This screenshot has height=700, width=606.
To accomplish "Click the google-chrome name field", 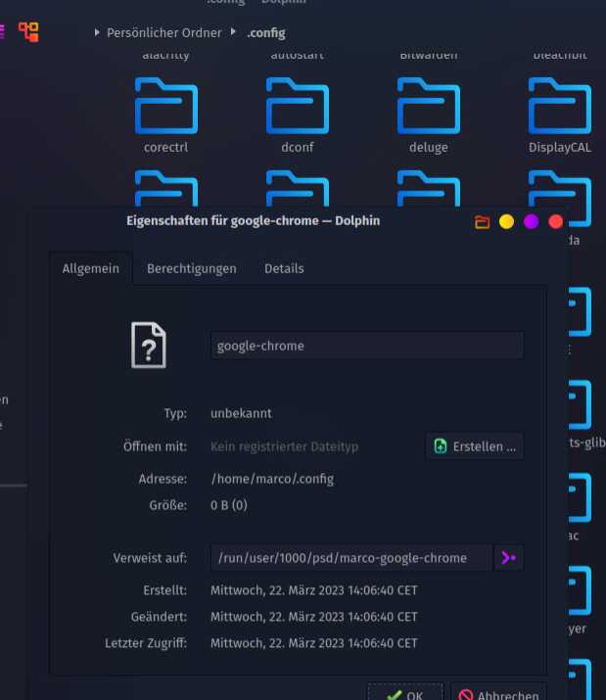I will coord(367,346).
